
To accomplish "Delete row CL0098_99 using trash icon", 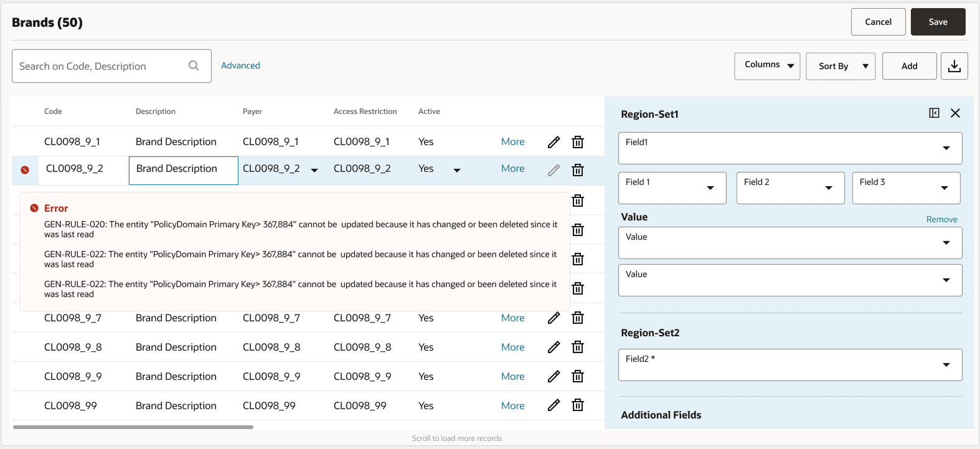I will click(x=578, y=405).
